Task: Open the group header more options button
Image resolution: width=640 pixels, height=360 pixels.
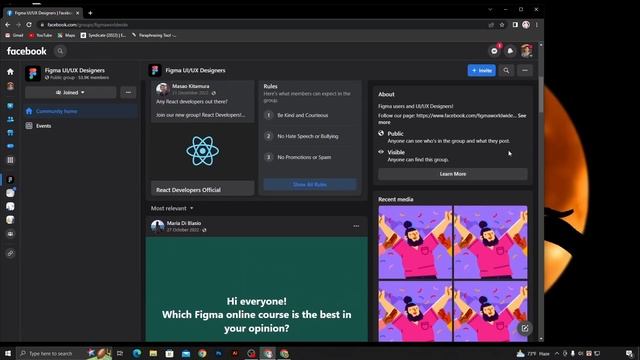Action: click(525, 71)
